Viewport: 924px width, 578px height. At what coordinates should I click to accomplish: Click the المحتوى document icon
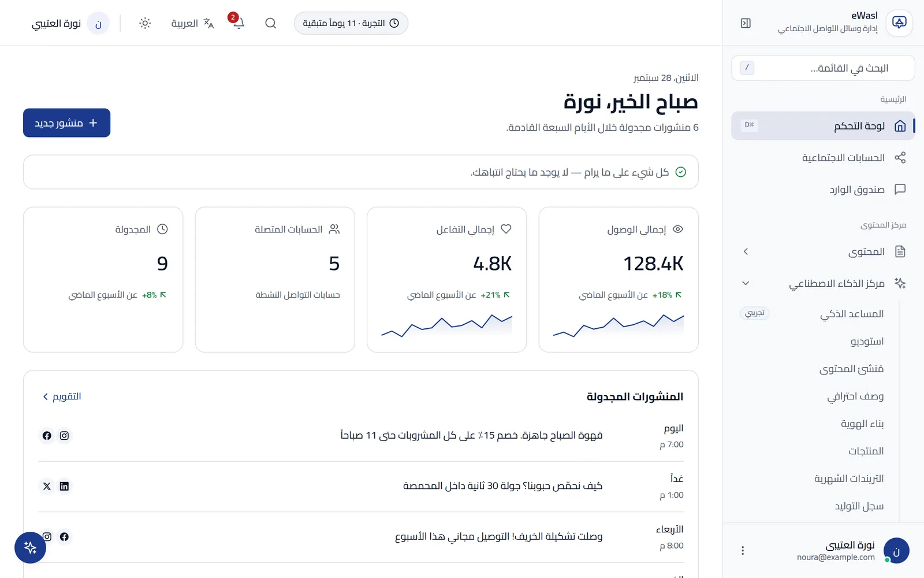pos(900,251)
